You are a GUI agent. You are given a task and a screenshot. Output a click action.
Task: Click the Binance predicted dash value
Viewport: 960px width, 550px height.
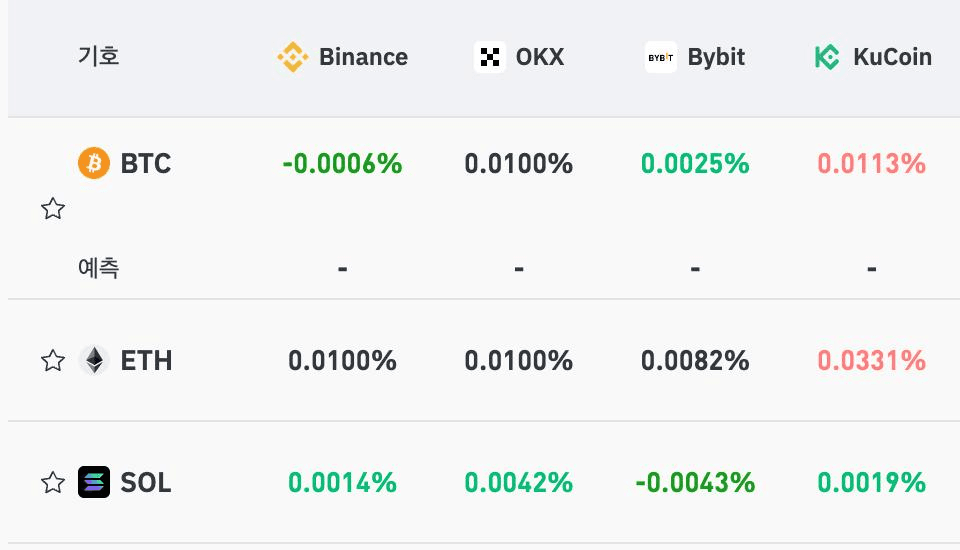(x=342, y=268)
